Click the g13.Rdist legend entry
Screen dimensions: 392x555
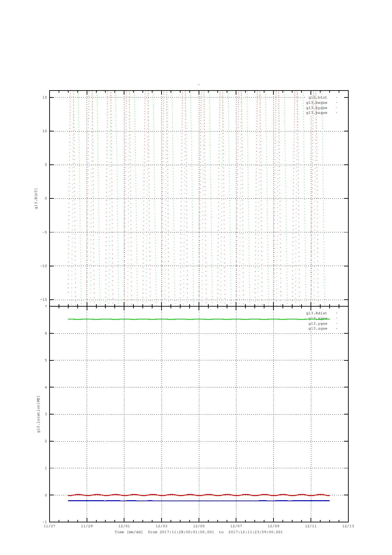pos(316,313)
